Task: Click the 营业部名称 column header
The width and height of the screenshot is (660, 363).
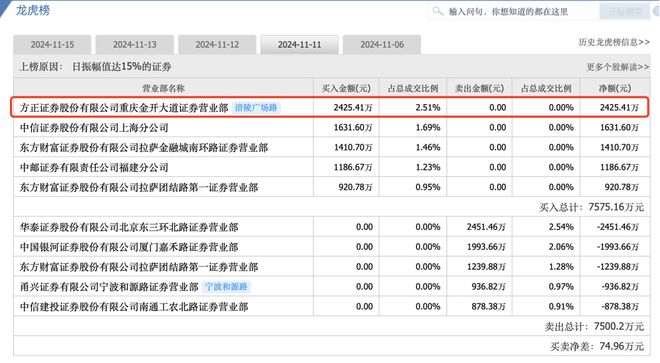Action: click(x=163, y=88)
